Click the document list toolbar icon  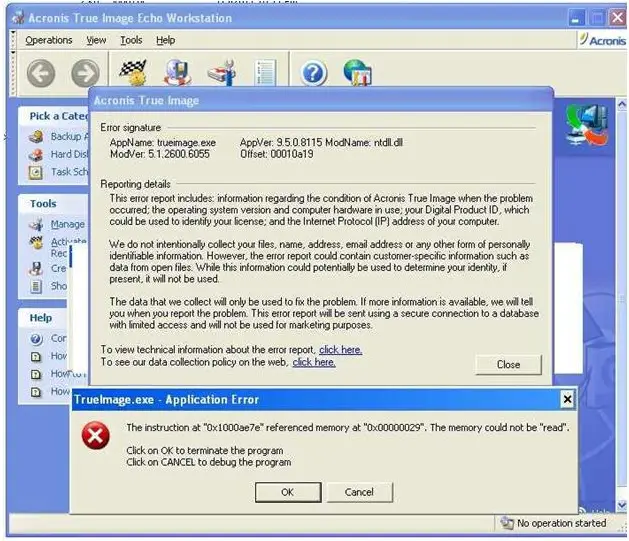266,73
